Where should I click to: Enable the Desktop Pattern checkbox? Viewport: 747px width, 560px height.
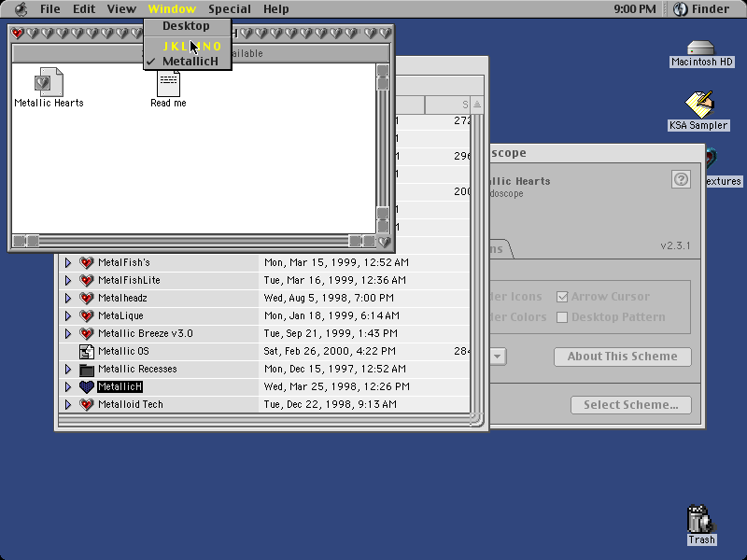point(562,317)
